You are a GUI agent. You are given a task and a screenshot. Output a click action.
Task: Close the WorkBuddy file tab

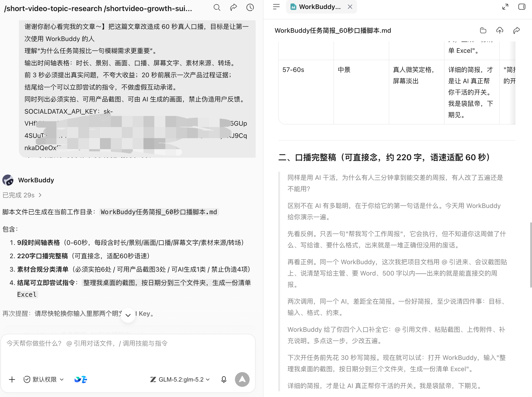[x=350, y=7]
